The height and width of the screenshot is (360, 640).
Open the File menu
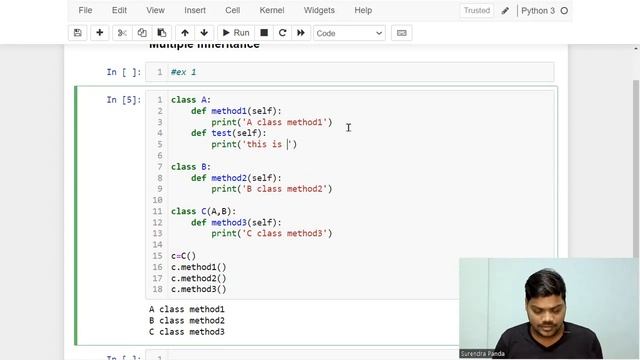tap(85, 10)
